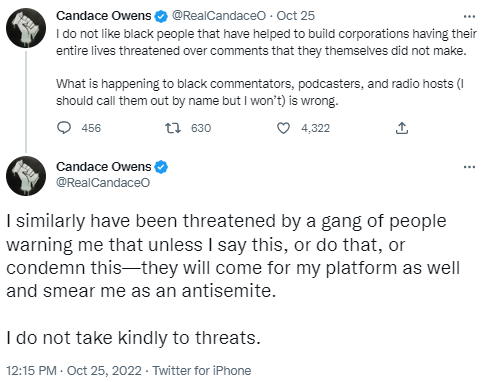486x382 pixels.
Task: View the 4,322 likes count
Action: [316, 128]
